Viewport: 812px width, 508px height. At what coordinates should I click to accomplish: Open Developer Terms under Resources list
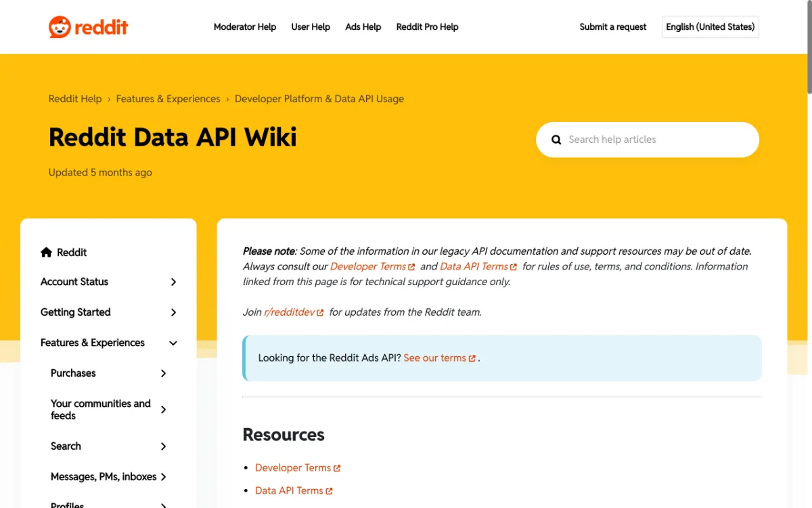tap(298, 467)
